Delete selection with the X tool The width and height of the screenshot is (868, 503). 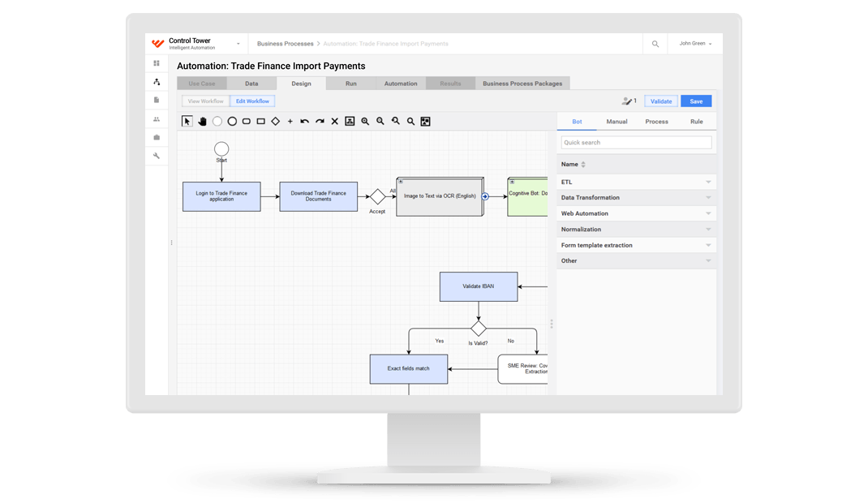[x=334, y=121]
